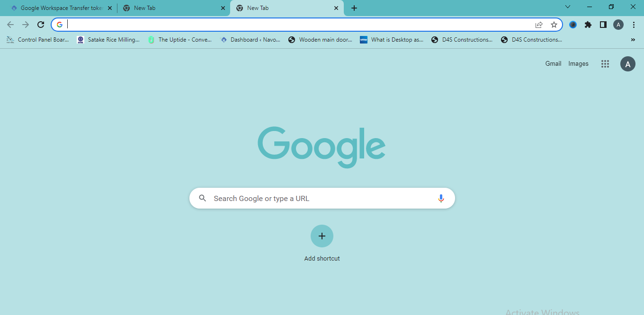This screenshot has height=315, width=644.
Task: Open the Images link
Action: (578, 63)
